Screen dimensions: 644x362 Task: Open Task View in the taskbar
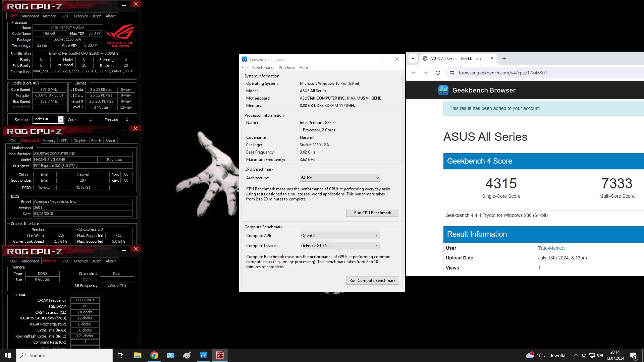[121, 355]
